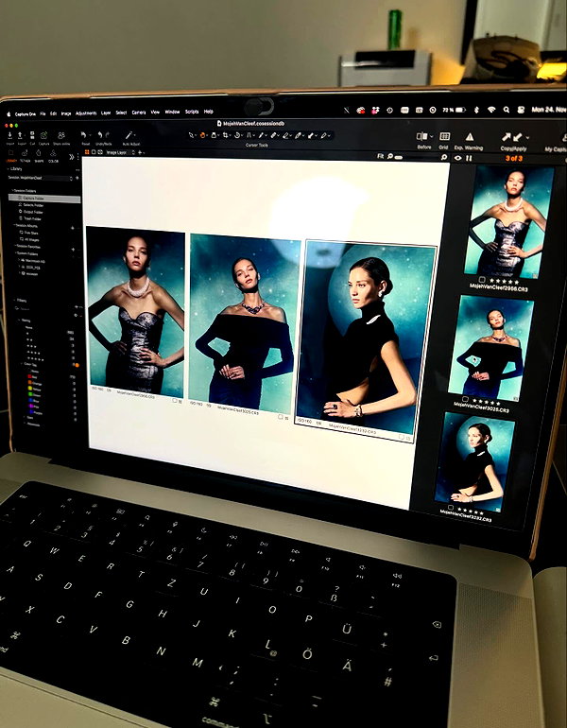
Task: Switch to multi-view orange viewer icon
Action: point(87,152)
